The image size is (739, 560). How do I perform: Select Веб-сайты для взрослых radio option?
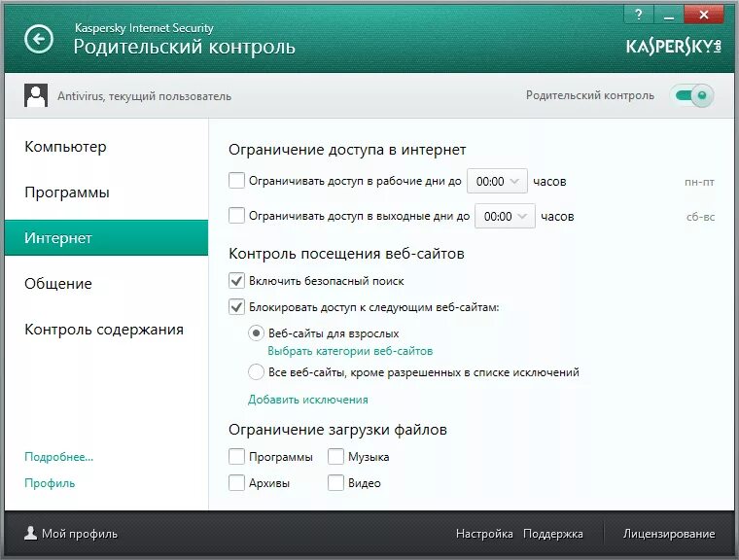coord(256,333)
